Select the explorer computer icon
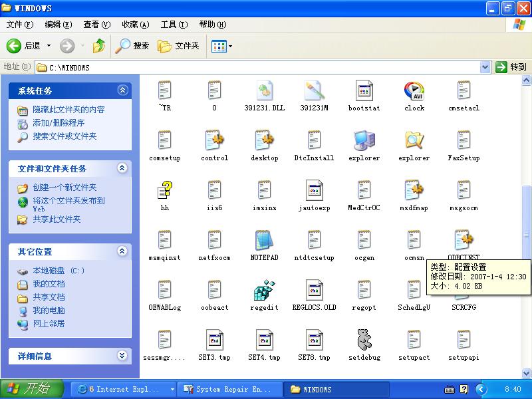 [x=364, y=140]
